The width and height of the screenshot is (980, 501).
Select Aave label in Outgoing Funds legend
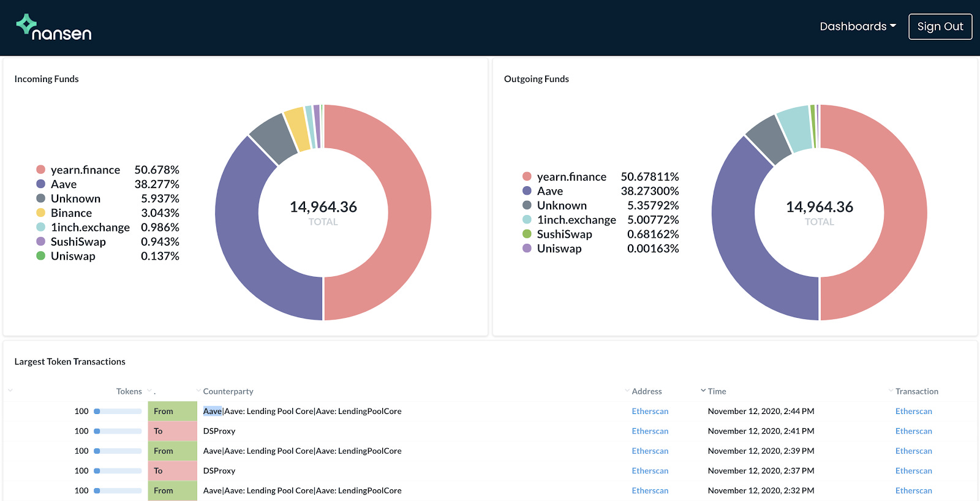550,191
